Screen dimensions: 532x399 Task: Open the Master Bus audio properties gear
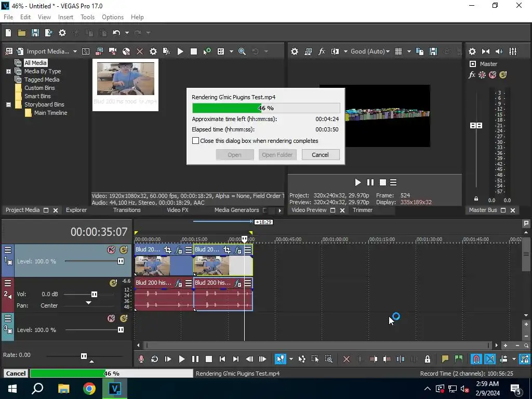[x=472, y=51]
